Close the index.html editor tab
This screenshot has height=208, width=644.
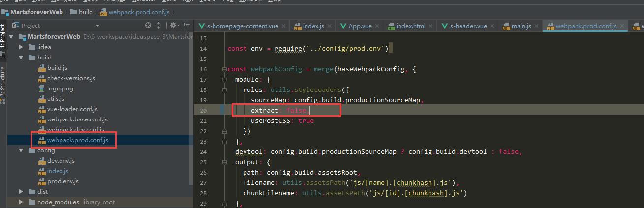pyautogui.click(x=430, y=26)
